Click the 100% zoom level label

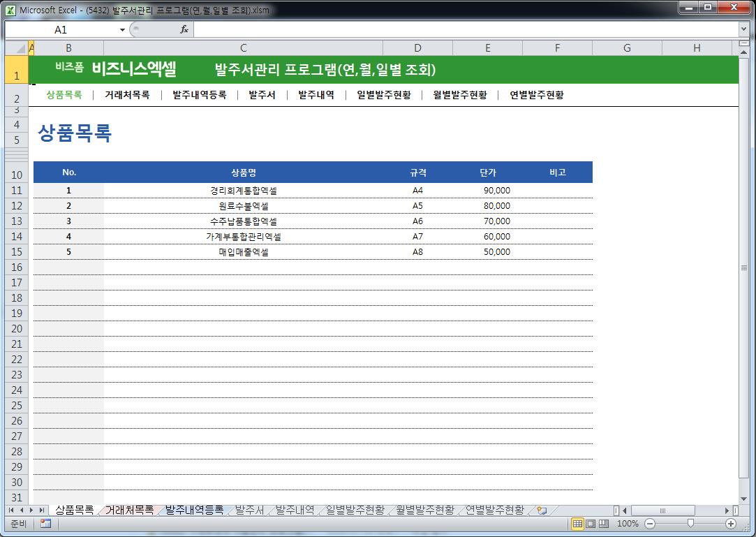coord(628,524)
